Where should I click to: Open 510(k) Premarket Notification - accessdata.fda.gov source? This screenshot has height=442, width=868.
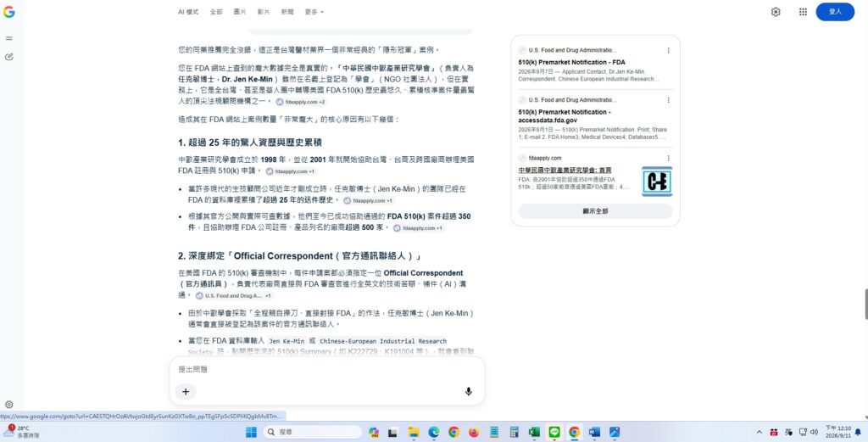(565, 115)
